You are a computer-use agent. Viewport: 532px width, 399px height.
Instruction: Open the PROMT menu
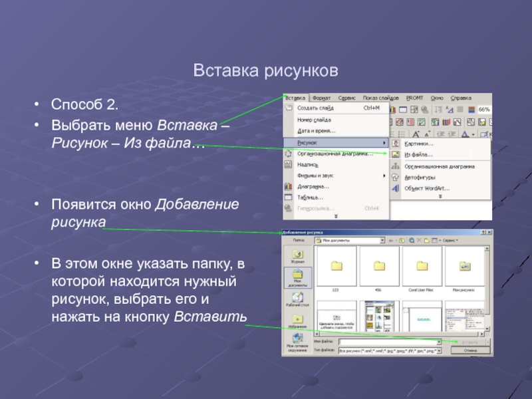414,98
